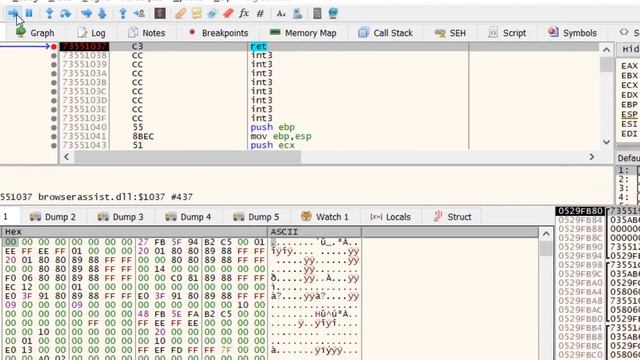The image size is (640, 360).
Task: Open the Notes tab
Action: pos(147,33)
